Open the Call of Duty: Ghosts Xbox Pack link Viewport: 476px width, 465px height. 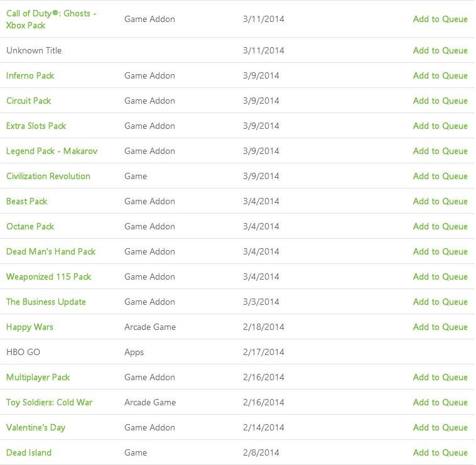pos(51,19)
